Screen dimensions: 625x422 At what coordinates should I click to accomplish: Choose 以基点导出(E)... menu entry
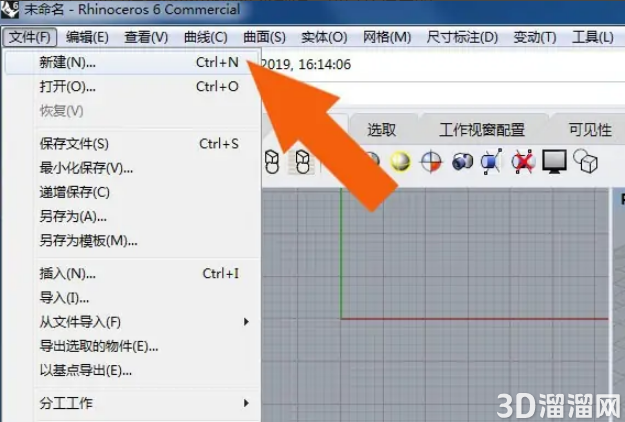(x=132, y=371)
